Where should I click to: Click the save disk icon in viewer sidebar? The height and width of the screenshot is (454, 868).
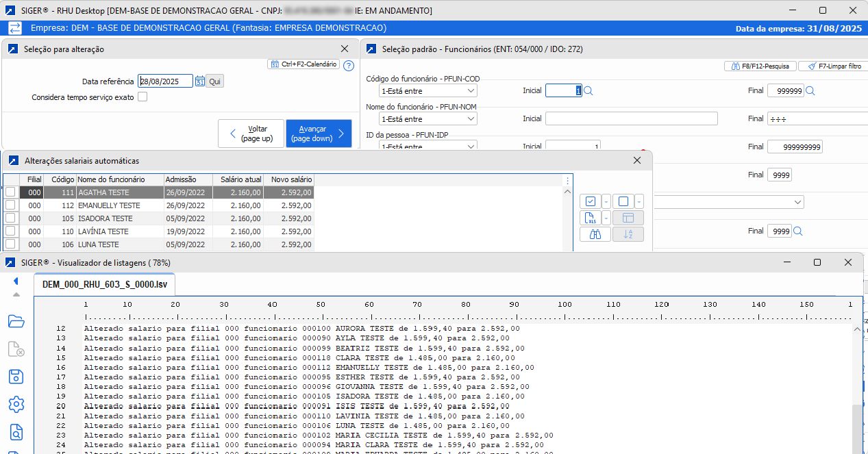[16, 377]
